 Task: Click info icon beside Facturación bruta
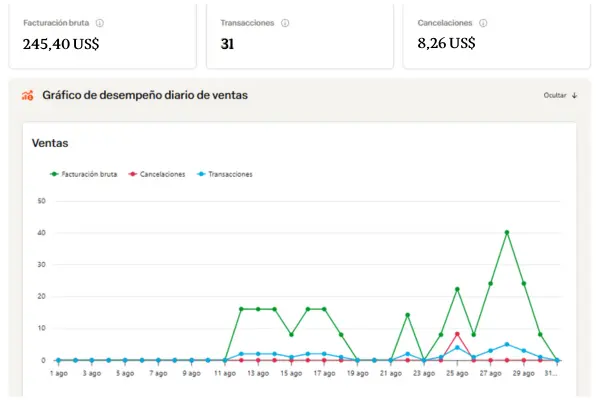coord(100,22)
